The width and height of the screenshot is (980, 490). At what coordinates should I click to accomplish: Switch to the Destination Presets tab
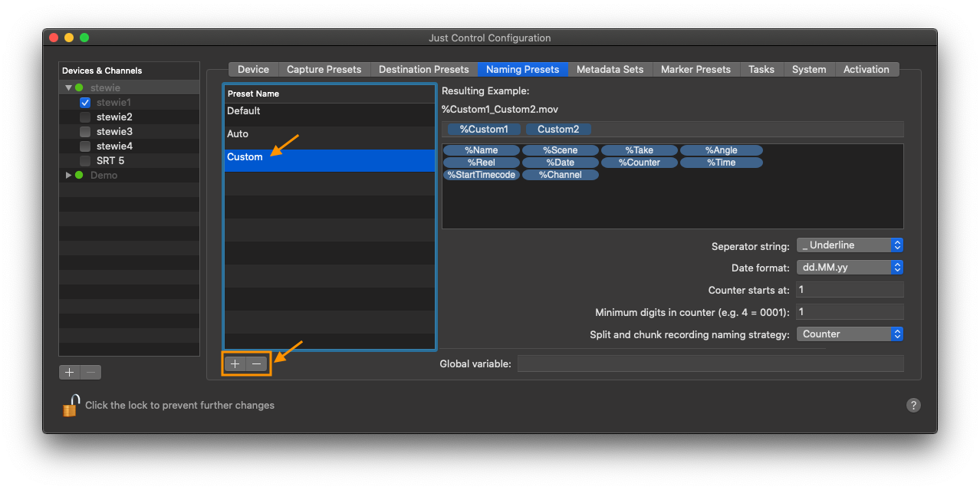click(x=424, y=69)
